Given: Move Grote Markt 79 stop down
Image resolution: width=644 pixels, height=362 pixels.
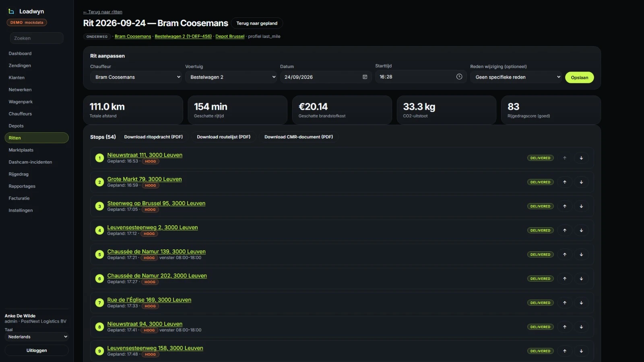Looking at the screenshot, I should [x=581, y=182].
